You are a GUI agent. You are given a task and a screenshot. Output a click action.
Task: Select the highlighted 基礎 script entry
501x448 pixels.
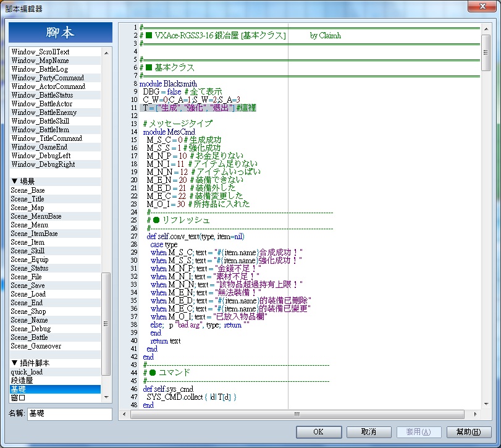pyautogui.click(x=55, y=389)
